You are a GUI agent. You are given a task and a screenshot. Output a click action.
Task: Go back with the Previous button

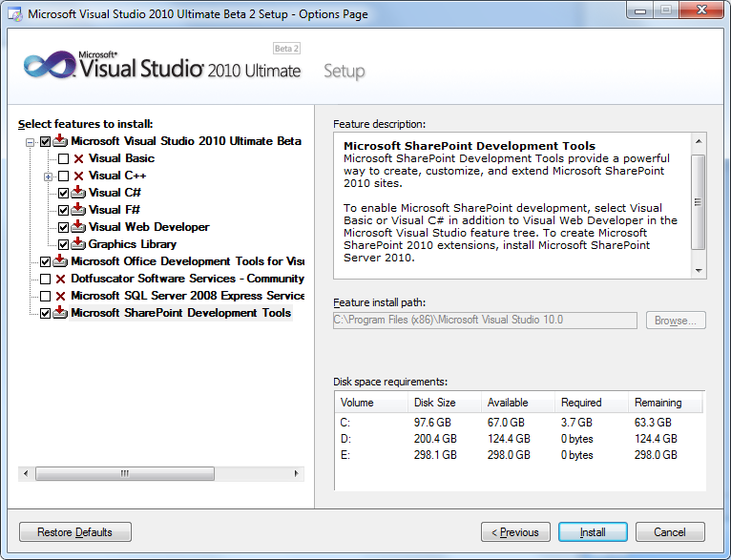(x=515, y=532)
